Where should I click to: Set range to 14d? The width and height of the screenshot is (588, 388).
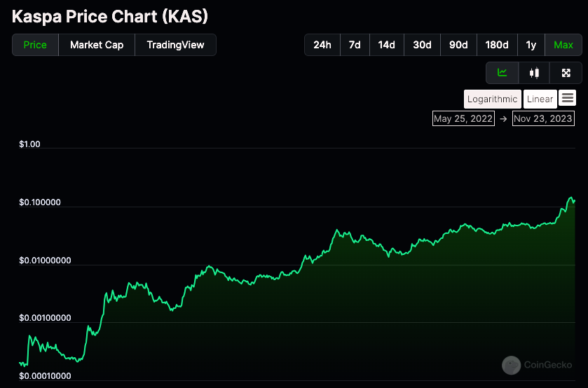pos(387,45)
